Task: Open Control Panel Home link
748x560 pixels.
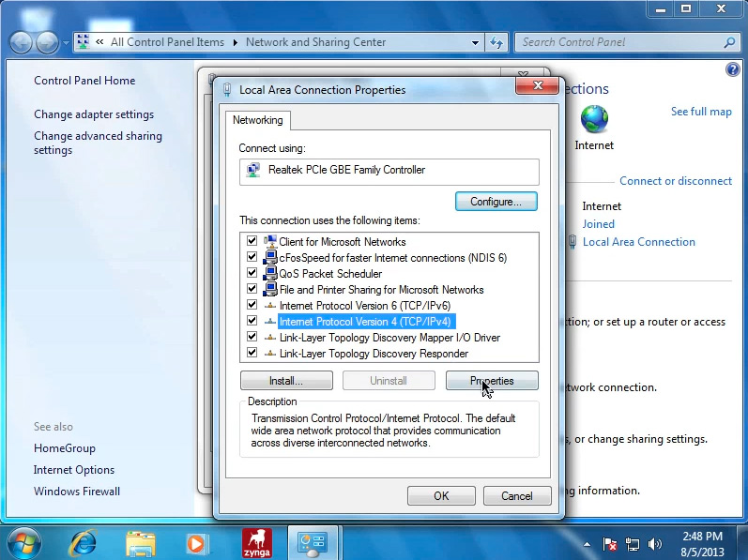Action: click(84, 81)
